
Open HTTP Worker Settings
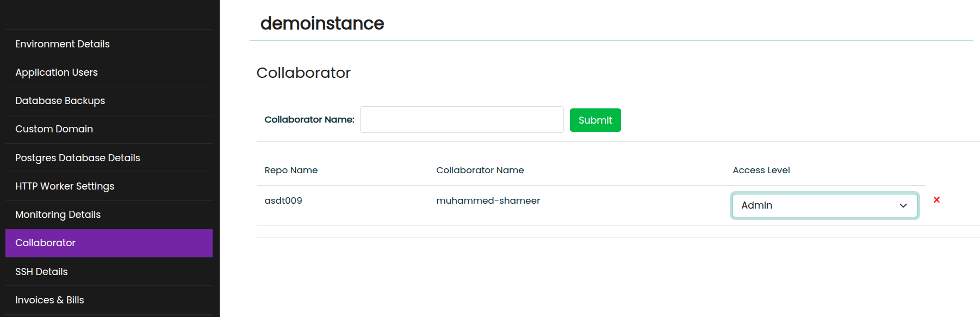109,186
